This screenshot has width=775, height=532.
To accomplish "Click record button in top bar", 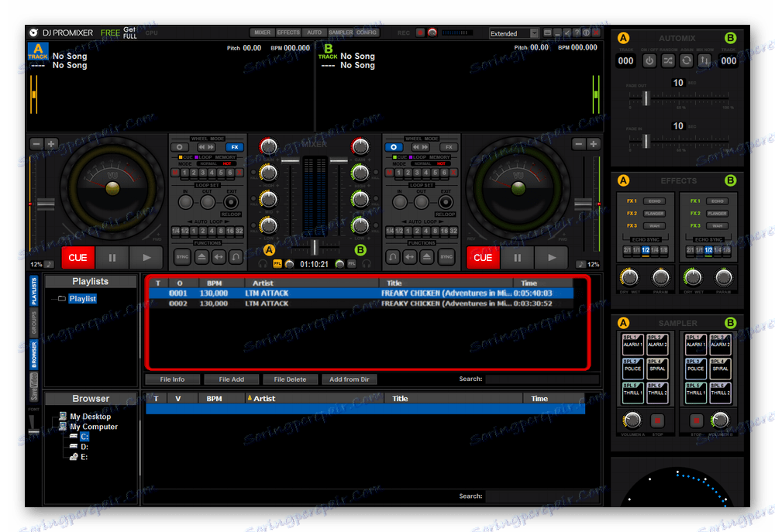I will point(420,33).
